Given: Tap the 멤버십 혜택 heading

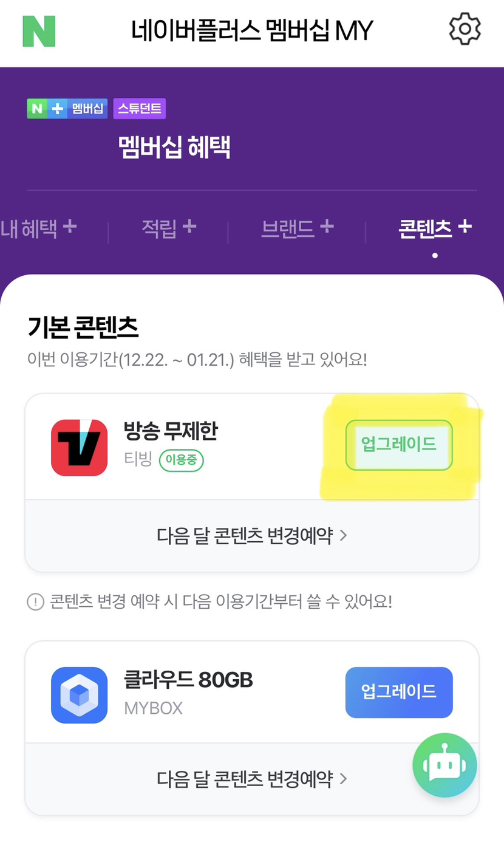Looking at the screenshot, I should [174, 148].
